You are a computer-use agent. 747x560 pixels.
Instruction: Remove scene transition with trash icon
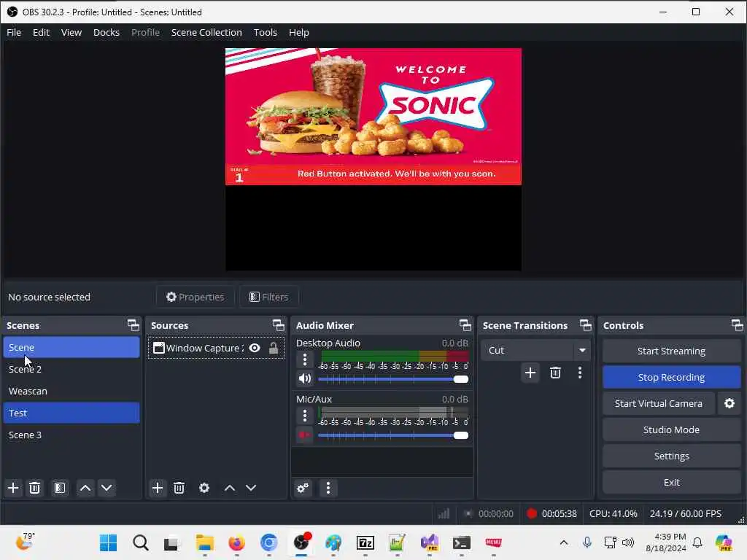(x=555, y=373)
